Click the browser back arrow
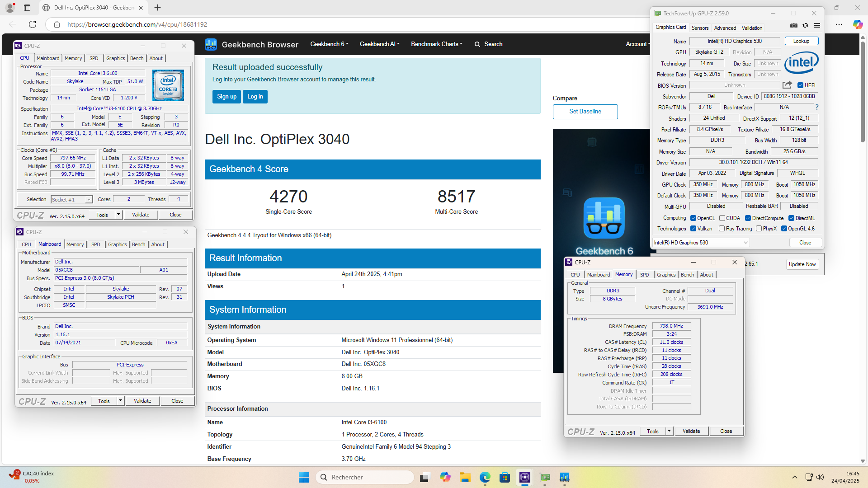868x488 pixels. [x=13, y=24]
